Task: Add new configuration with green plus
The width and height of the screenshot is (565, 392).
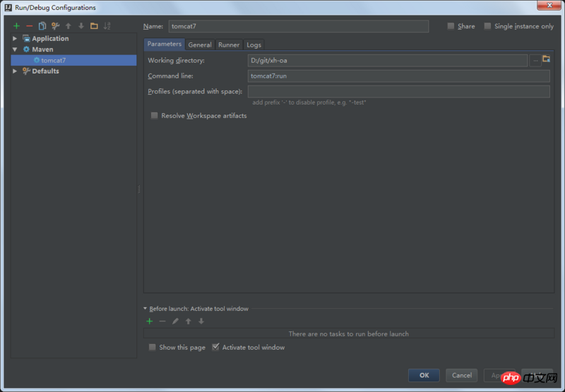Action: pyautogui.click(x=16, y=26)
